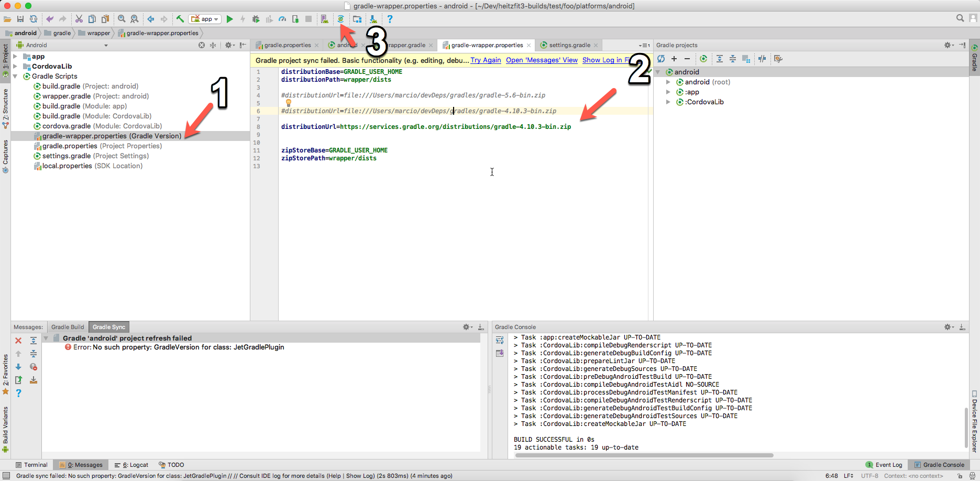The image size is (980, 481).
Task: Toggle soft wraps in Gradle Console
Action: pyautogui.click(x=500, y=340)
